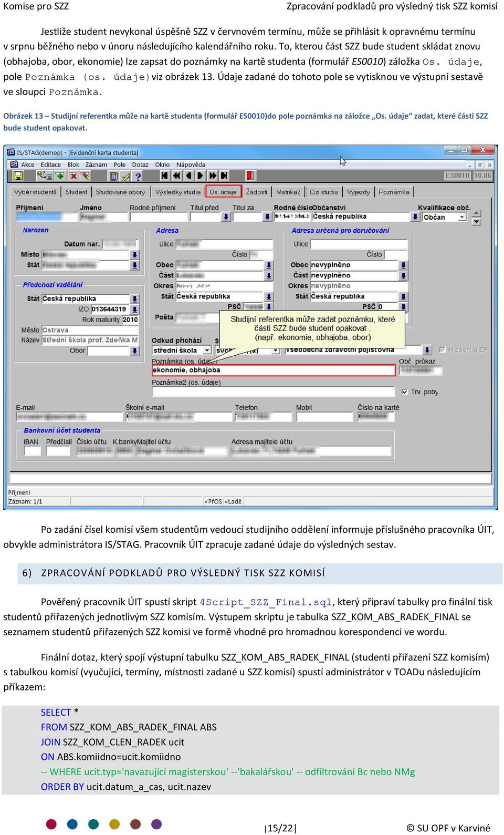This screenshot has width=504, height=835.
Task: Open list arrow for delivery address Část
Action: (403, 275)
